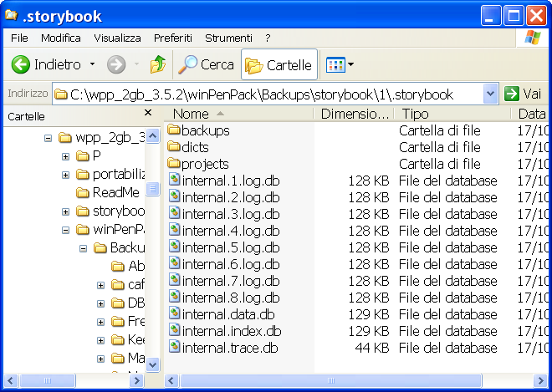Image resolution: width=552 pixels, height=392 pixels.
Task: Collapse the Backu tree node
Action: 84,248
